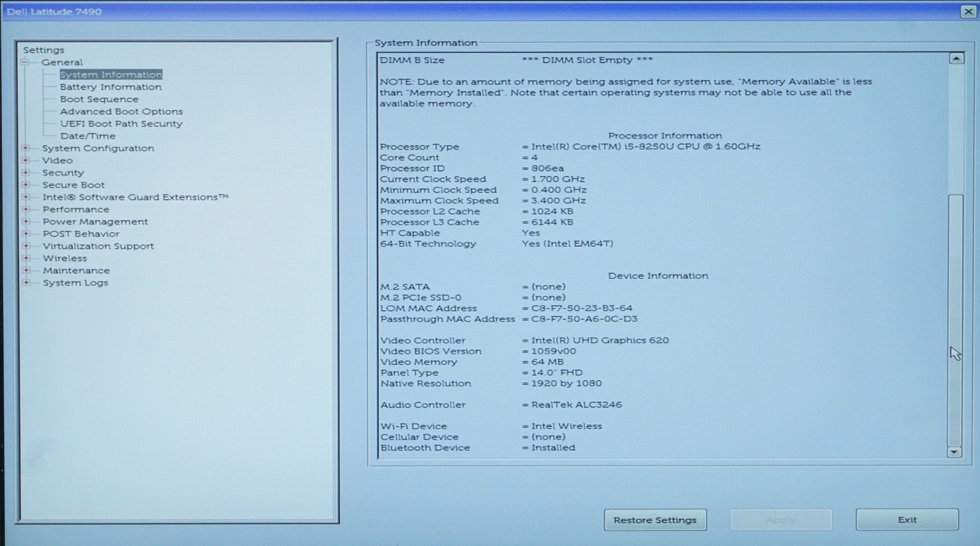Screen dimensions: 980x546
Task: Click the Device Information heading
Action: [x=658, y=276]
